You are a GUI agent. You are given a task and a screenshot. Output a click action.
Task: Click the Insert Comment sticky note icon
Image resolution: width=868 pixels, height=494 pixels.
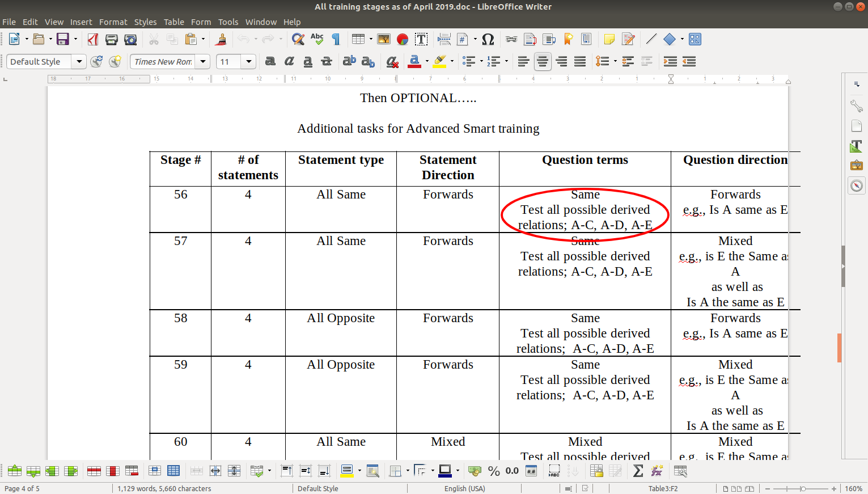tap(609, 39)
